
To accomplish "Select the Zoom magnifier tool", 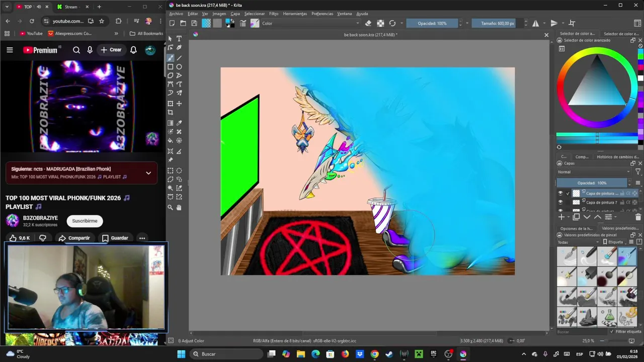I will tap(171, 207).
